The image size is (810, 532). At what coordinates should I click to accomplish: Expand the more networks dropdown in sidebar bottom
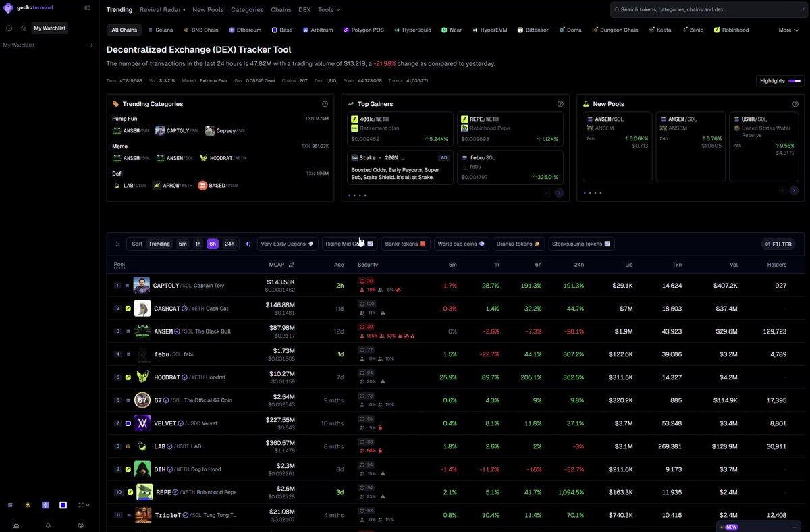(x=84, y=505)
